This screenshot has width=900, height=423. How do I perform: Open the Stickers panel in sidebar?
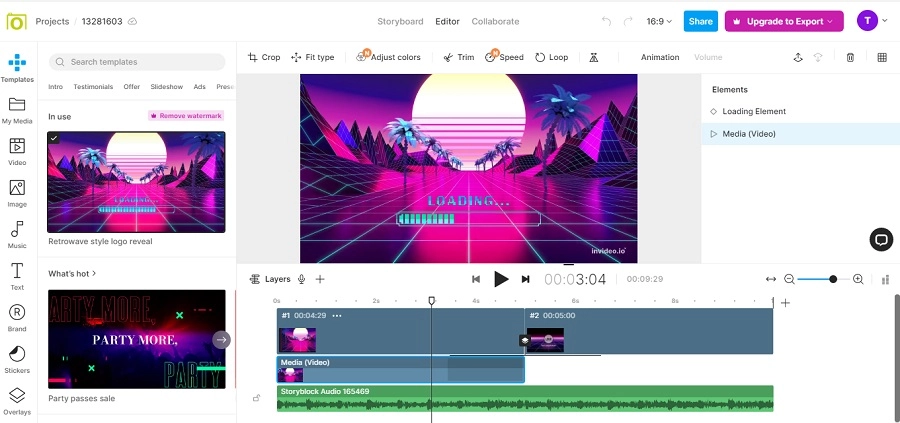(x=17, y=358)
